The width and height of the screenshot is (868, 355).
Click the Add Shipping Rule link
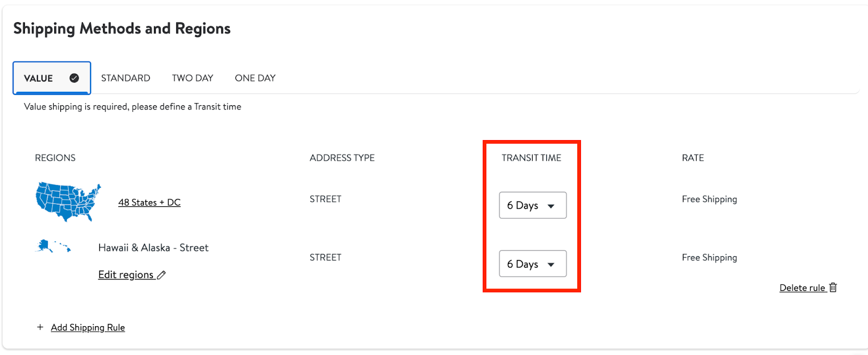click(x=88, y=327)
